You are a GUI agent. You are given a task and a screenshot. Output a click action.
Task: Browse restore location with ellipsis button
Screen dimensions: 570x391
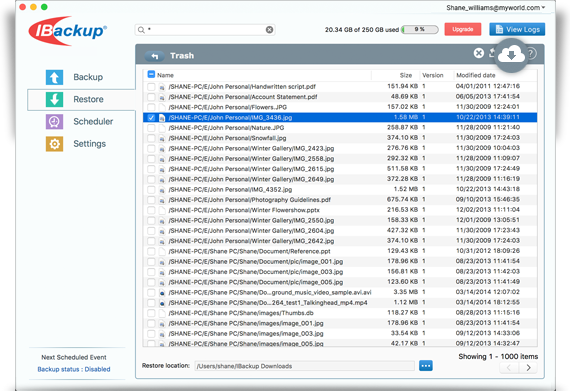tap(426, 366)
